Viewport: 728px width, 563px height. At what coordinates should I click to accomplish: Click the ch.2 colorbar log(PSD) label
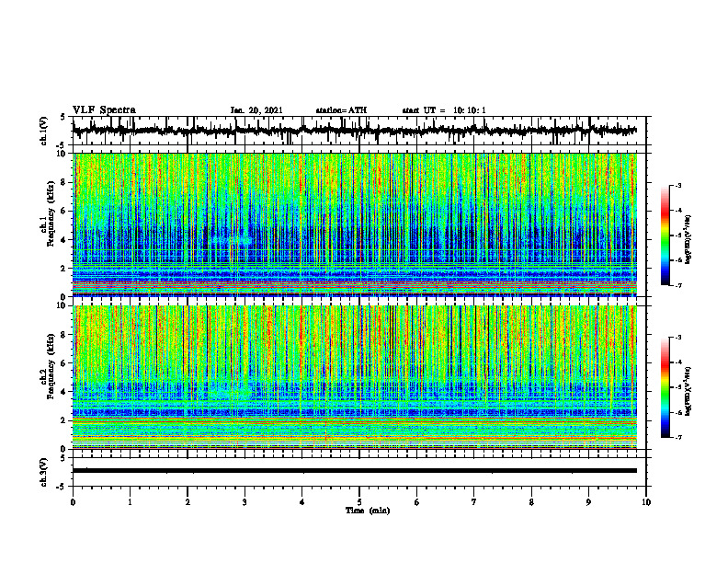pyautogui.click(x=688, y=391)
